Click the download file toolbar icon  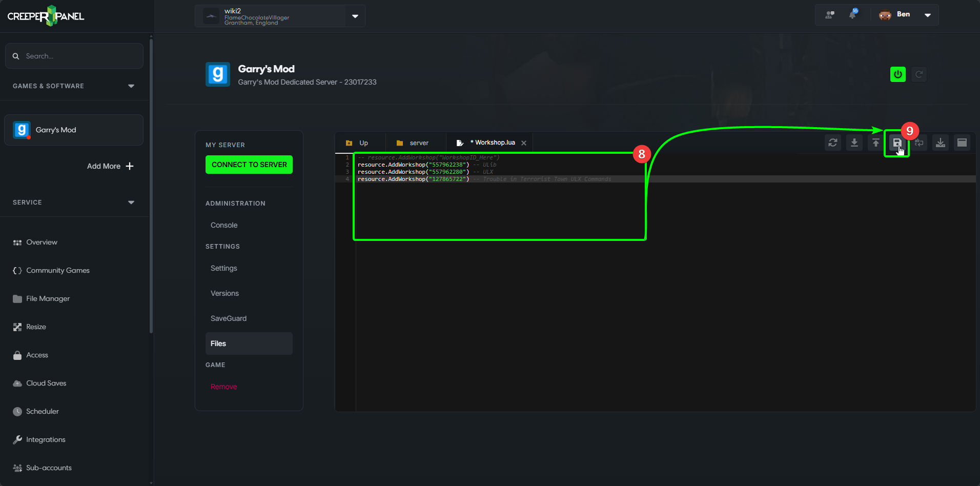click(x=854, y=143)
